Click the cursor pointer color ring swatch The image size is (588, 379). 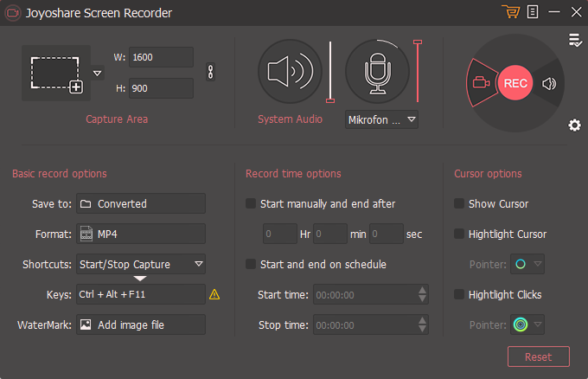click(521, 264)
